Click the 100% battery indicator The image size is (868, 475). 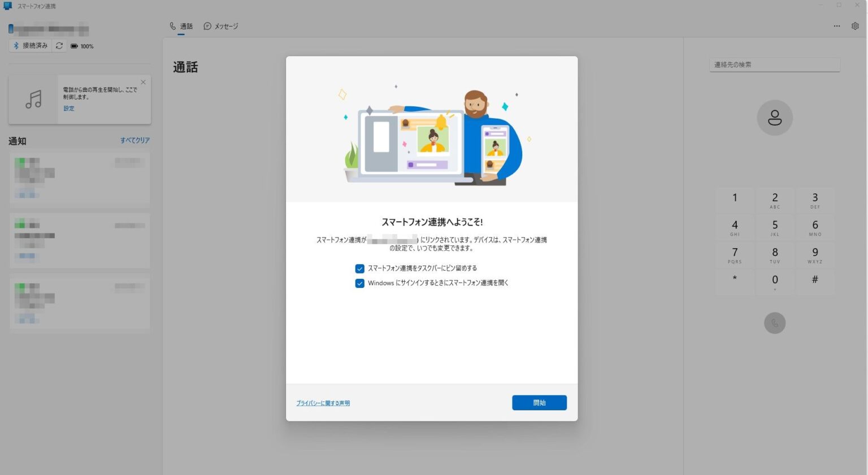coord(83,46)
